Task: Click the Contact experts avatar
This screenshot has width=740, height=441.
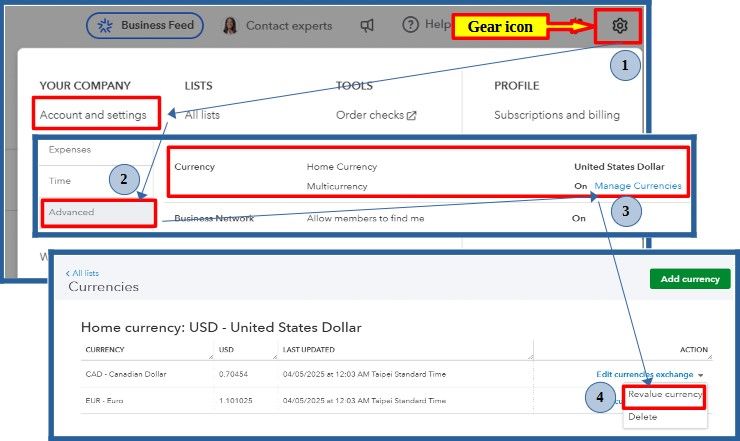Action: pos(230,26)
